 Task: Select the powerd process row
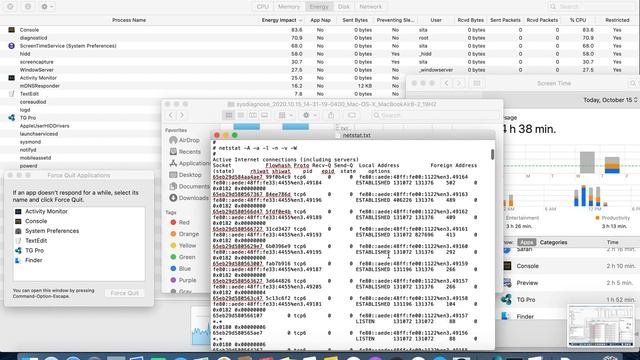tap(29, 166)
